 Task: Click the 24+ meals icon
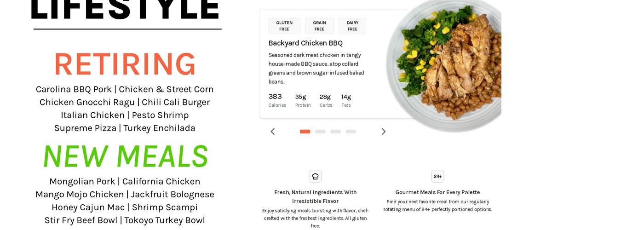click(x=437, y=176)
